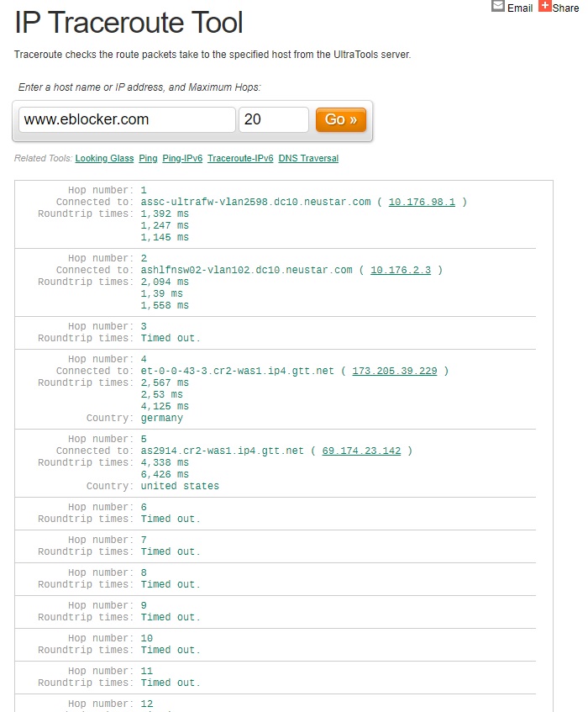Click roundtrip time 6,426 ms
The width and height of the screenshot is (588, 712).
pos(165,474)
